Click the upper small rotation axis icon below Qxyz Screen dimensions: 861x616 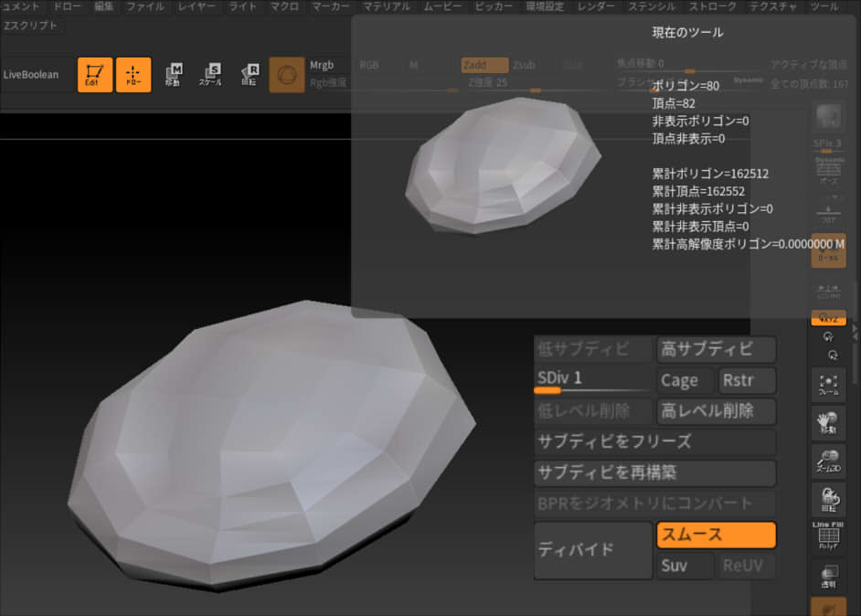[829, 337]
